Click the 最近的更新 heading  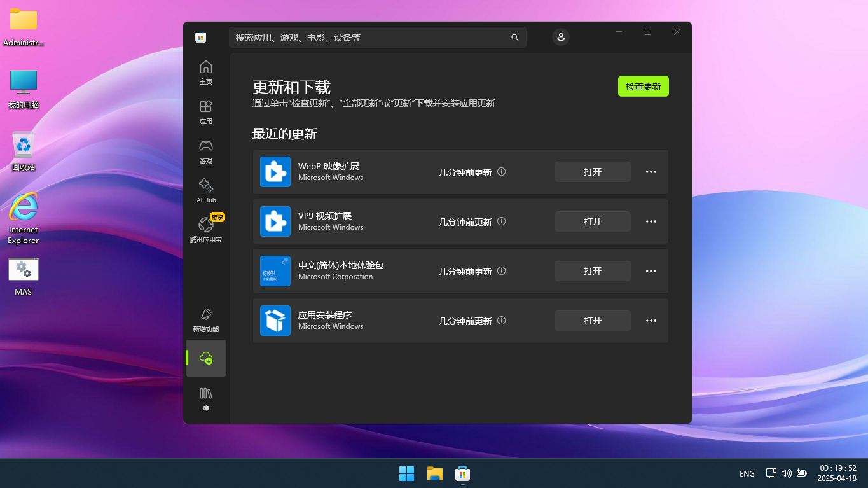click(x=285, y=134)
